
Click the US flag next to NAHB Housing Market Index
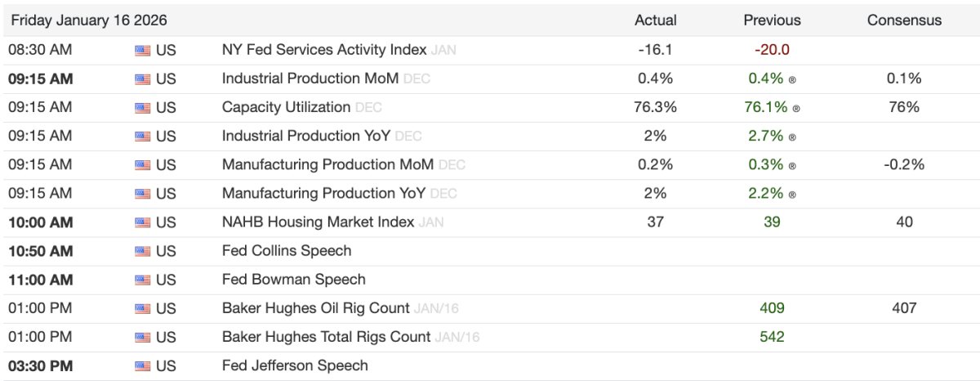click(x=143, y=222)
